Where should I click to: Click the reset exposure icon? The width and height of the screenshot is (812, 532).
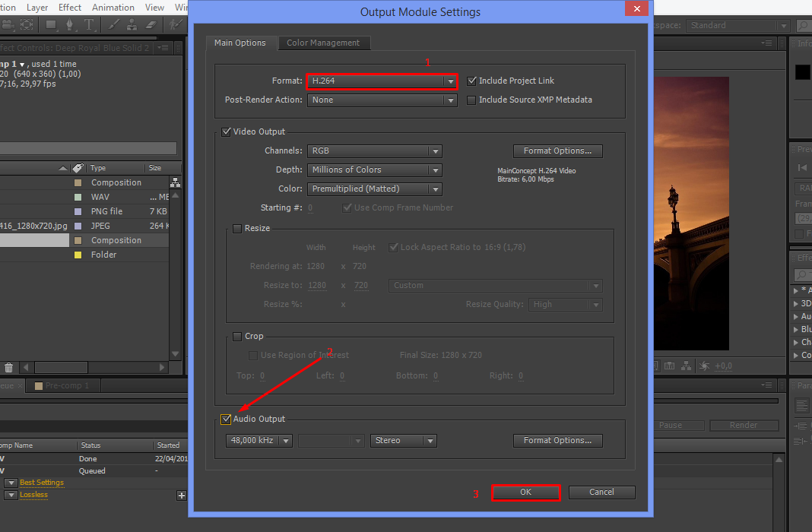click(x=704, y=366)
